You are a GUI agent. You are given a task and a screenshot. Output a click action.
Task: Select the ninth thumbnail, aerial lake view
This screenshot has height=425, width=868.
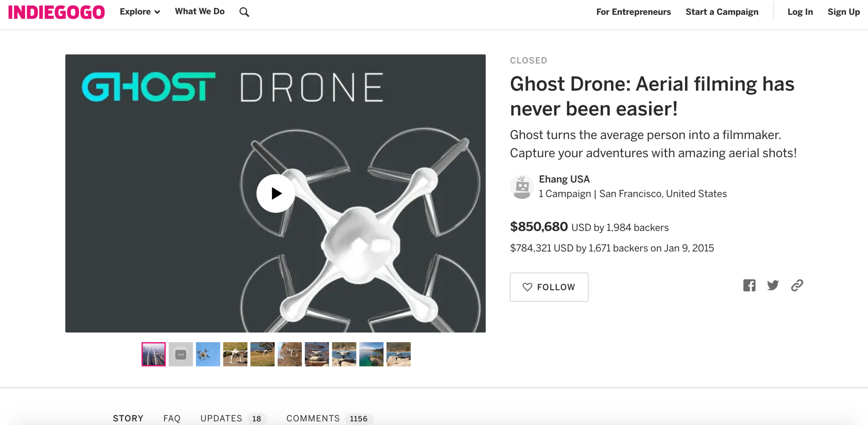[x=371, y=354]
